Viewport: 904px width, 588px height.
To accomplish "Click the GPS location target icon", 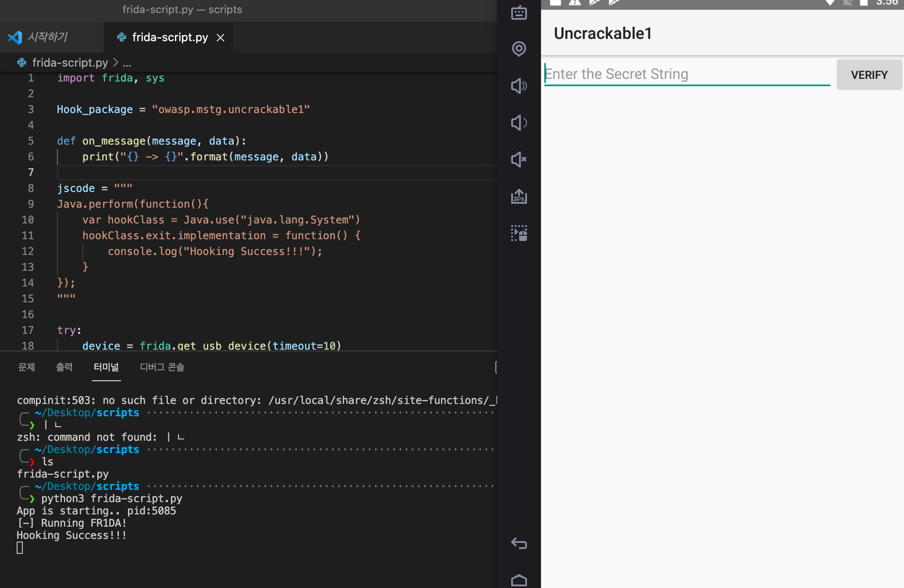I will (x=519, y=49).
